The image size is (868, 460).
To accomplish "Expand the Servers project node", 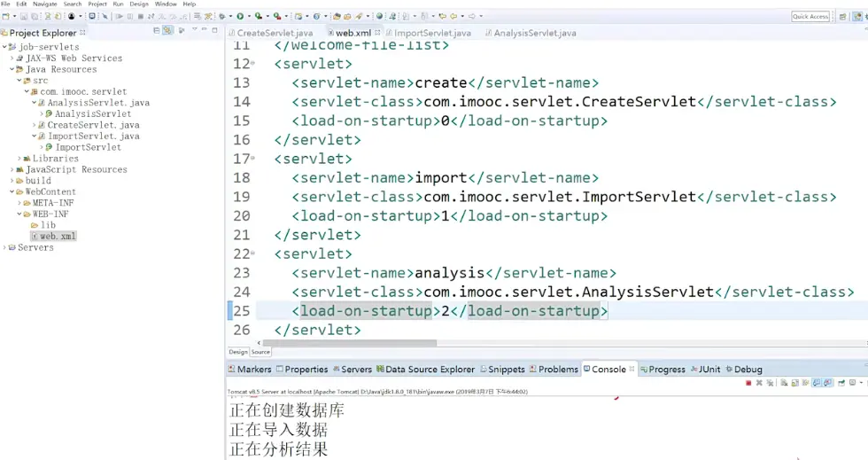I will pyautogui.click(x=4, y=247).
